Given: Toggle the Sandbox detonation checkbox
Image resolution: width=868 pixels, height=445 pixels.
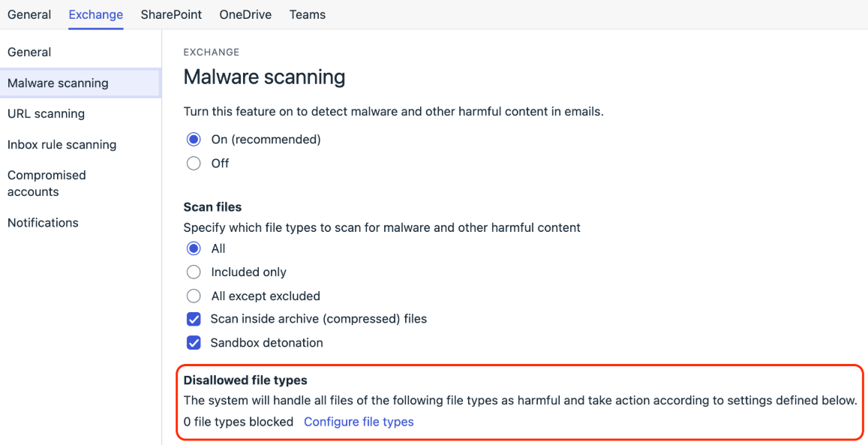Looking at the screenshot, I should (194, 343).
